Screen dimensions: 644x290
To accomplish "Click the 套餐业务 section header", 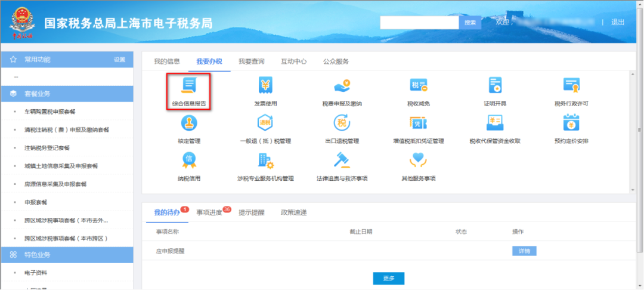I will coord(67,94).
